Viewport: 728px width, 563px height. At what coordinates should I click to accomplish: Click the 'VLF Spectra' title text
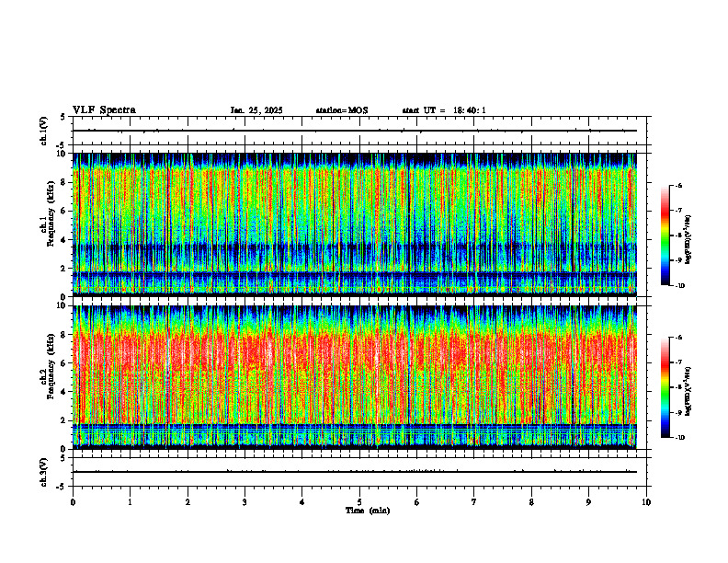(x=104, y=110)
